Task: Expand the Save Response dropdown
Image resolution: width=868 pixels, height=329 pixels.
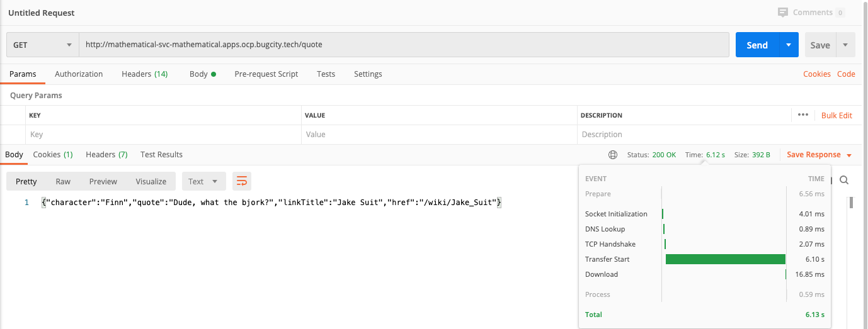Action: click(x=849, y=155)
